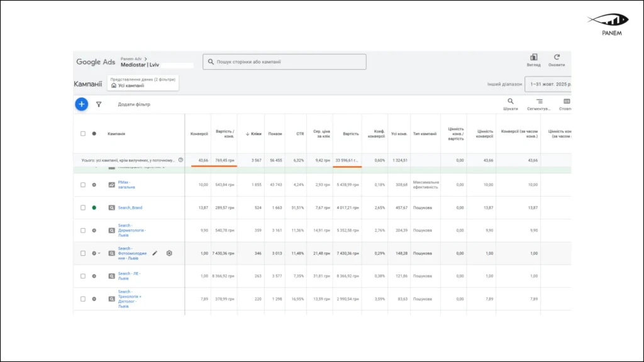Focus the Пошук сторінки або кампанії search box

[284, 62]
